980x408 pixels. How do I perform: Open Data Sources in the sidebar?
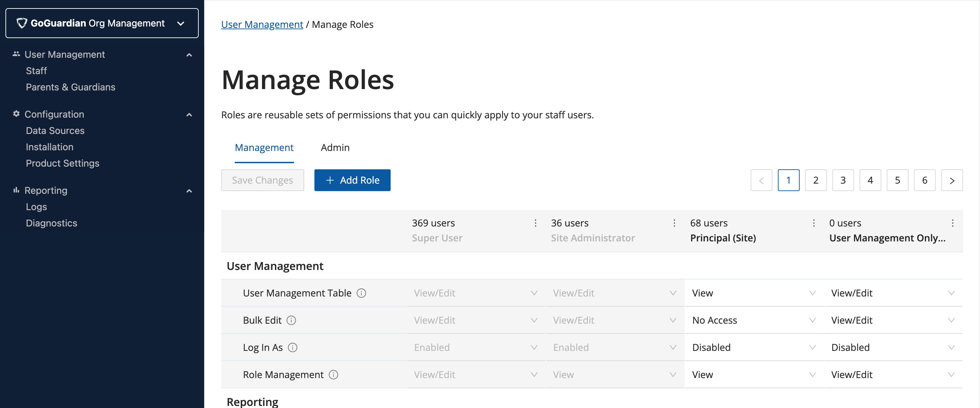(55, 131)
